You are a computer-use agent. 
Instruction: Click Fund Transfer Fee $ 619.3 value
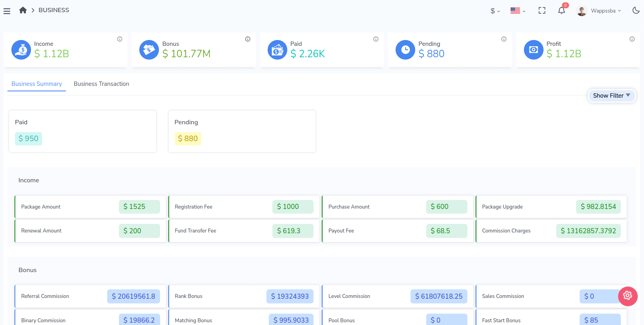point(293,231)
